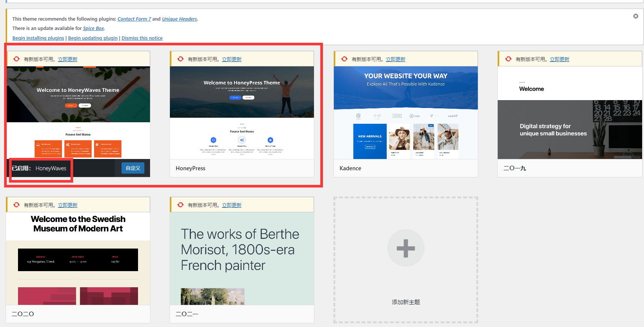Click Dismiss this notice link
The height and width of the screenshot is (327, 644).
click(x=142, y=38)
